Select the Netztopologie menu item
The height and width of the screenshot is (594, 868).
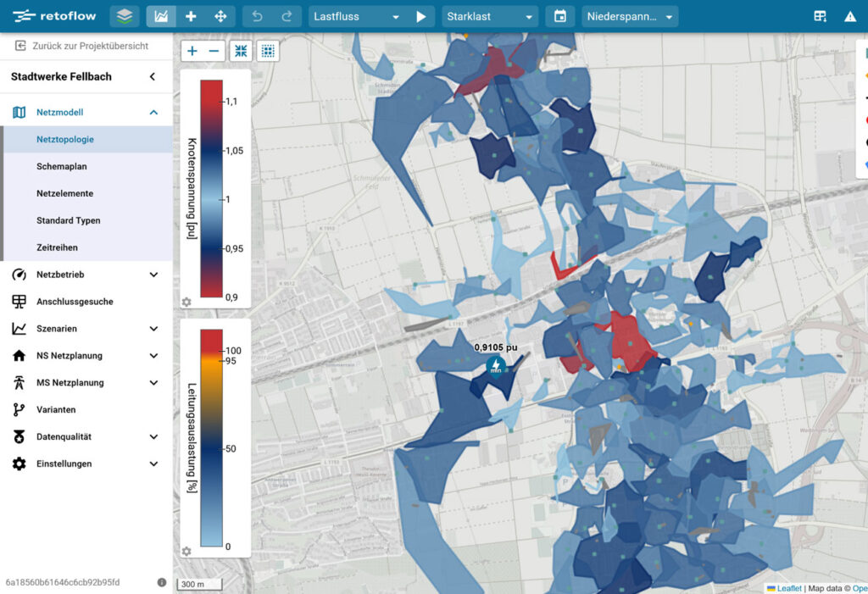pos(88,140)
